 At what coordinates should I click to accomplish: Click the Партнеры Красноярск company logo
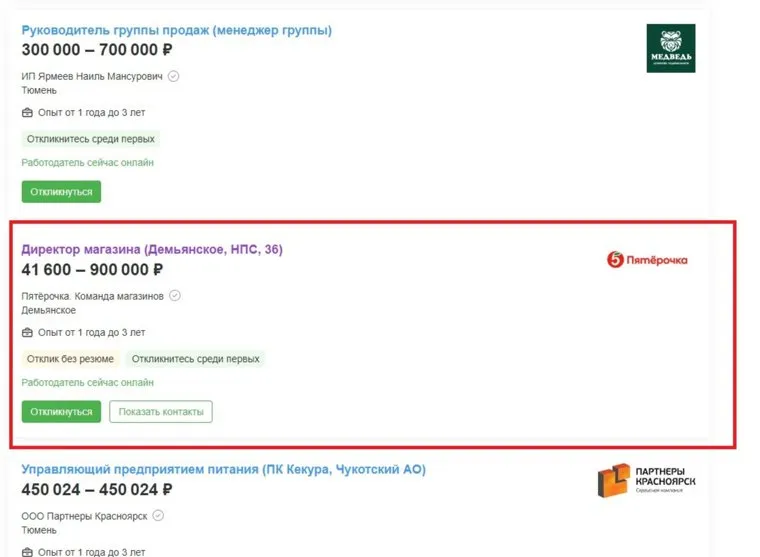tap(646, 481)
